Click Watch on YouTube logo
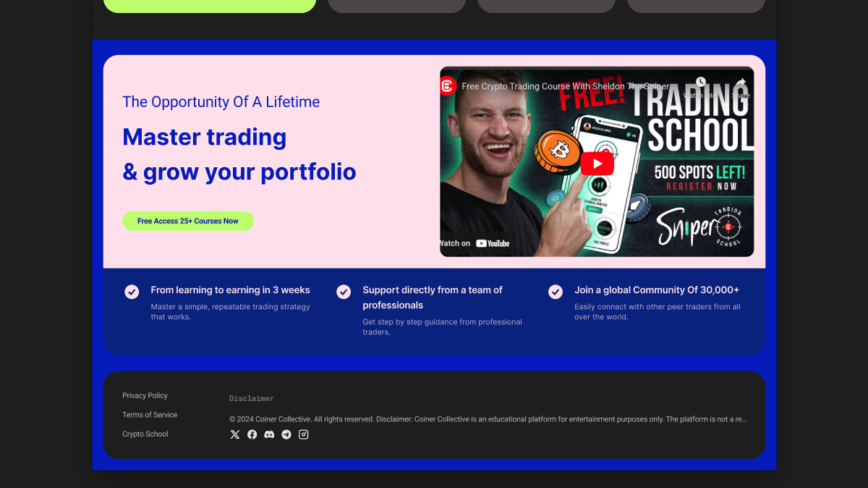Image resolution: width=868 pixels, height=488 pixels. pos(475,243)
